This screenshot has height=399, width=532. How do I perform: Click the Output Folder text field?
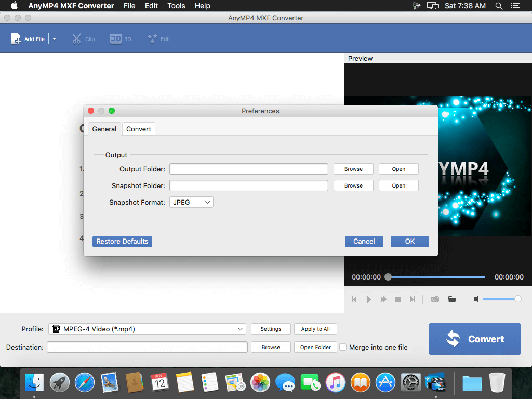pyautogui.click(x=249, y=169)
